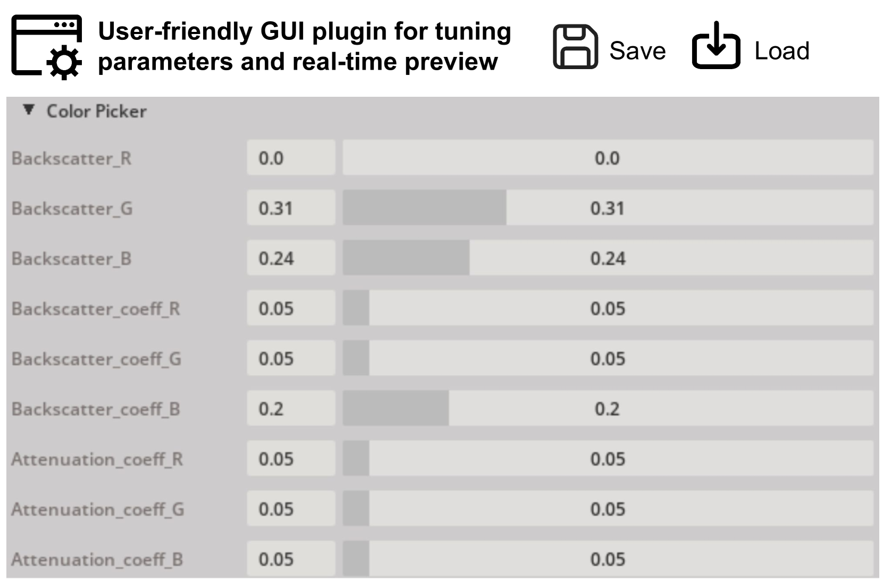Image resolution: width=883 pixels, height=588 pixels.
Task: Click the Attenuation_coeff_B input field
Action: point(291,559)
